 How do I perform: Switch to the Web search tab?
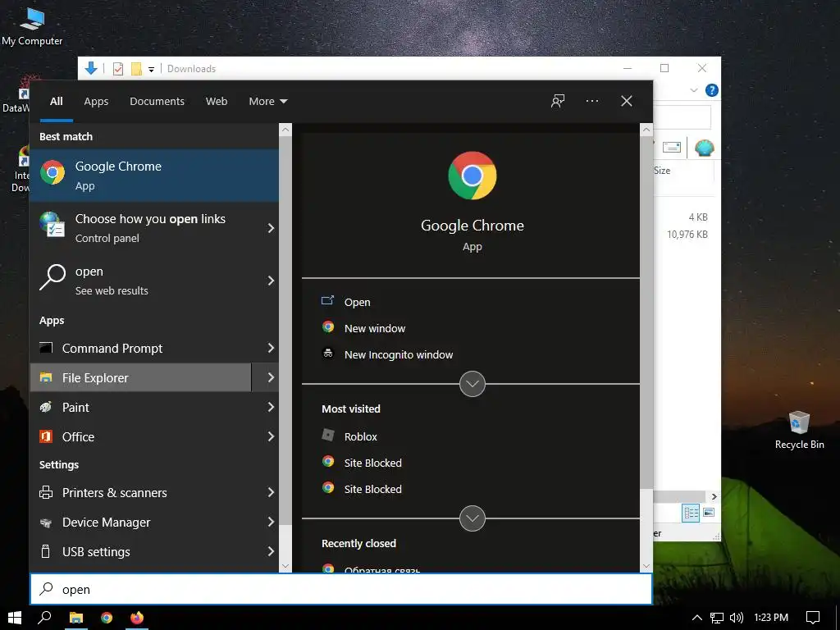(x=217, y=101)
